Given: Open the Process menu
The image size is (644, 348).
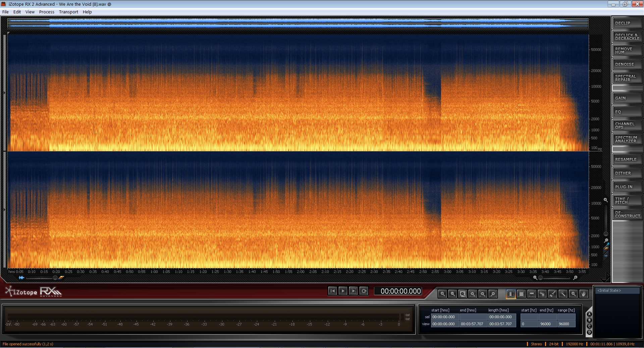Looking at the screenshot, I should [x=47, y=12].
